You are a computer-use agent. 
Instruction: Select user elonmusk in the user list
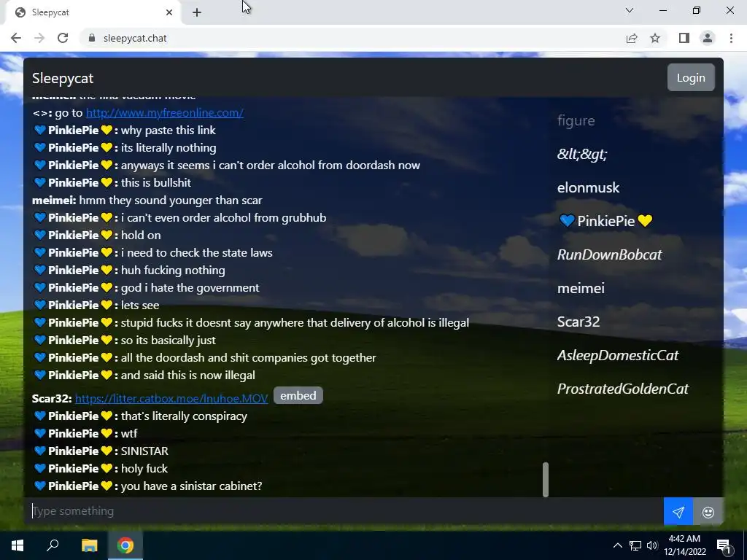pyautogui.click(x=589, y=187)
